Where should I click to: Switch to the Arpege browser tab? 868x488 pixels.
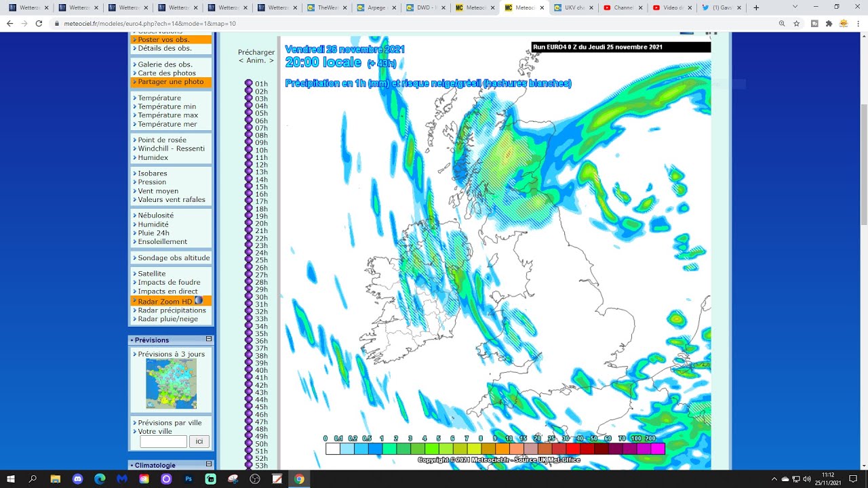click(x=376, y=7)
